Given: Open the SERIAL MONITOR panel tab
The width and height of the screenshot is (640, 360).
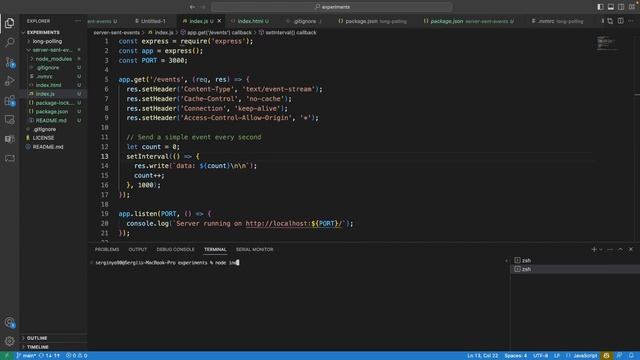Looking at the screenshot, I should click(x=255, y=249).
